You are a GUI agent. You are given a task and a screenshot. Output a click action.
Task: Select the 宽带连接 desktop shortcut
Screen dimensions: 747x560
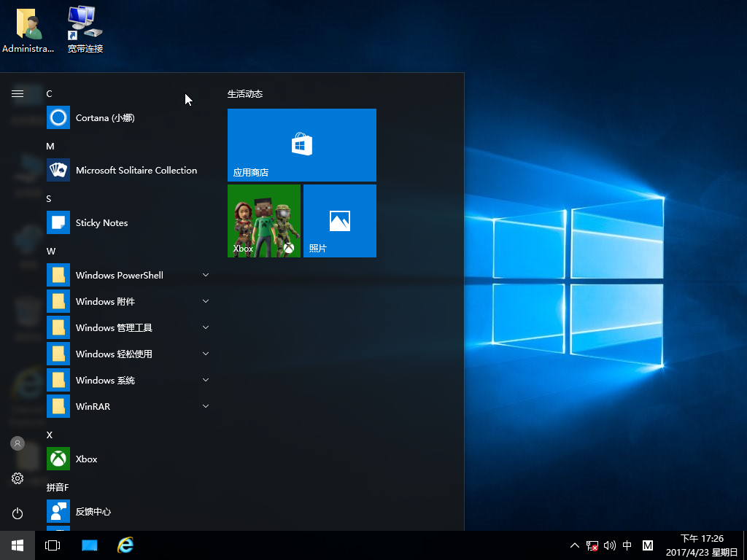click(x=85, y=29)
